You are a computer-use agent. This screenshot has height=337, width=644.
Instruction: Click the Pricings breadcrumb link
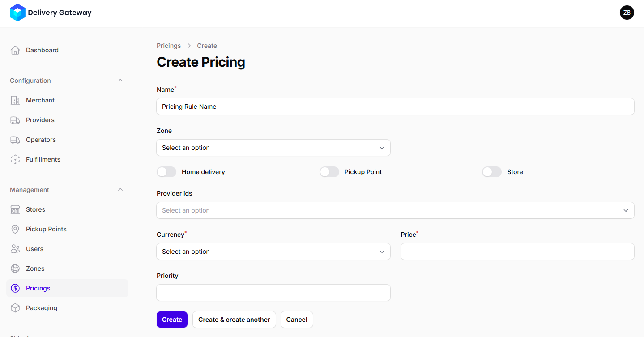point(169,46)
